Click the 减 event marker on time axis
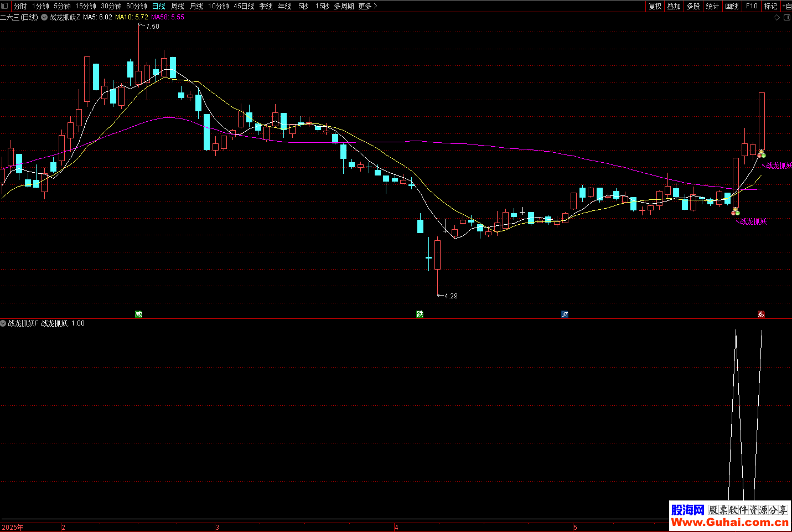Viewport: 792px width, 532px height. click(139, 314)
